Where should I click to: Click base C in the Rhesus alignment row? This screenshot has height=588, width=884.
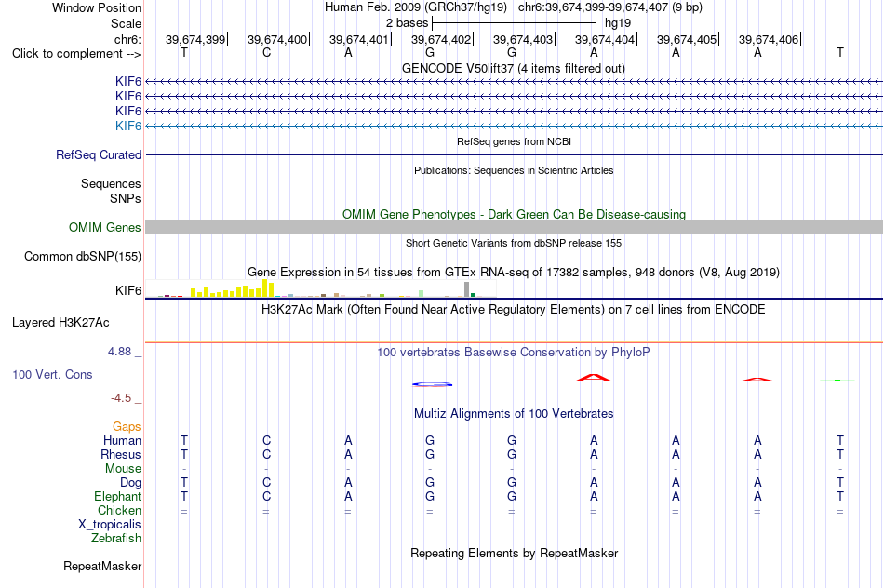click(x=267, y=454)
